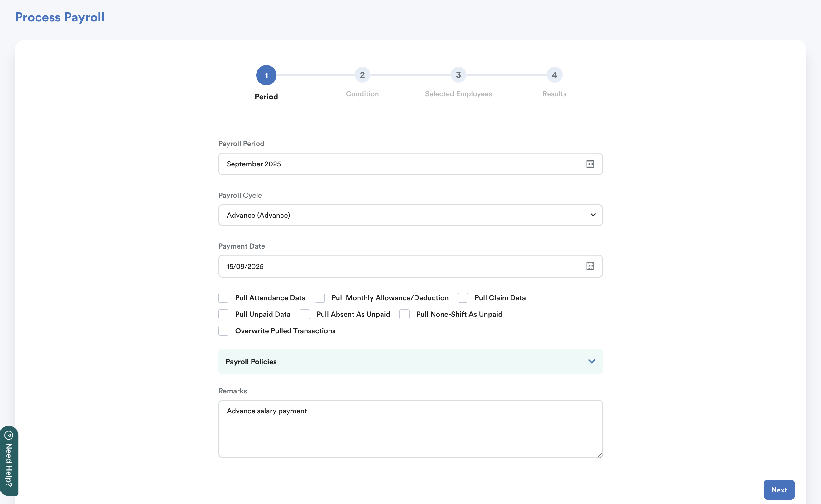Click the Payroll Period input field
821x504 pixels.
400,164
